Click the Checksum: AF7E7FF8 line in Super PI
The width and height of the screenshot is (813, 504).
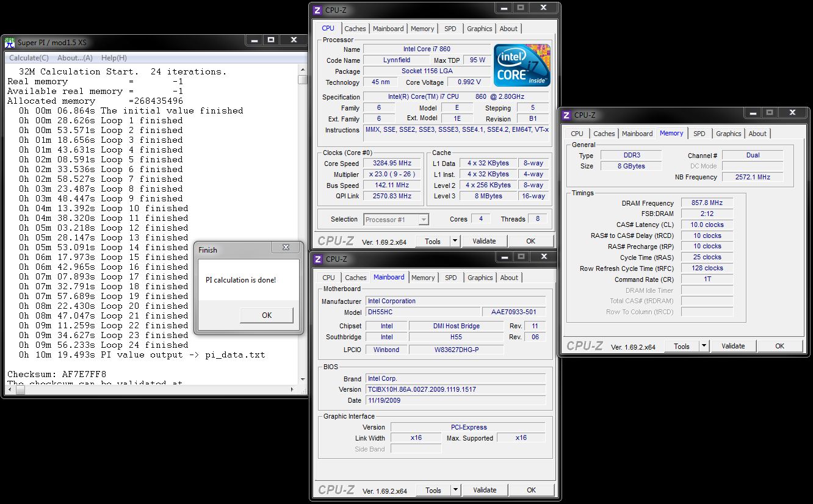pyautogui.click(x=57, y=374)
